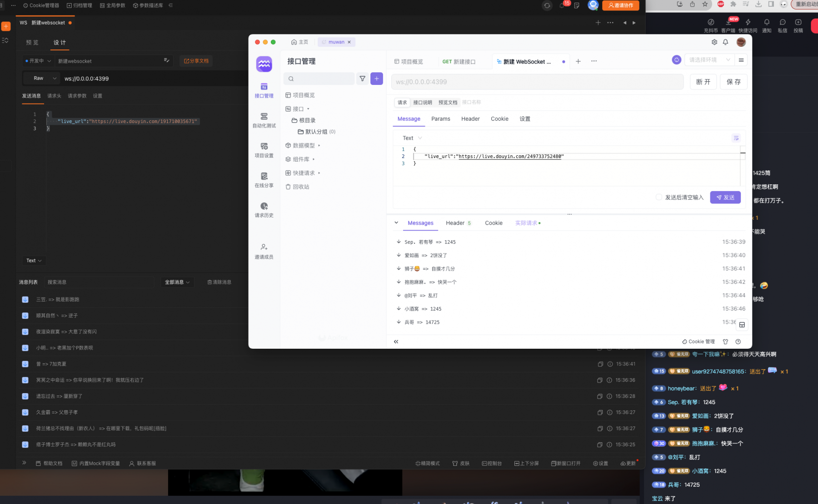Click the 断开 disconnect button
Viewport: 818px width, 504px height.
(x=703, y=82)
